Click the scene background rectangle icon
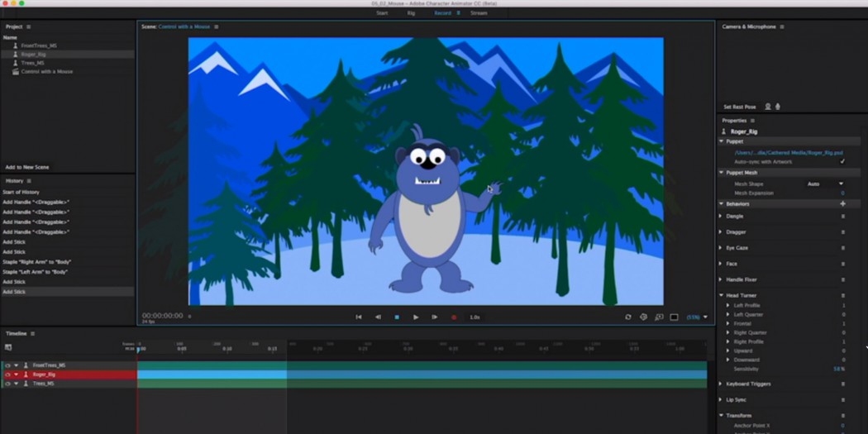 click(674, 317)
